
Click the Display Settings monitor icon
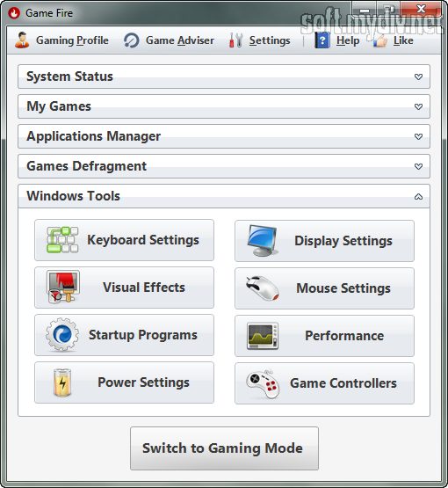coord(263,241)
